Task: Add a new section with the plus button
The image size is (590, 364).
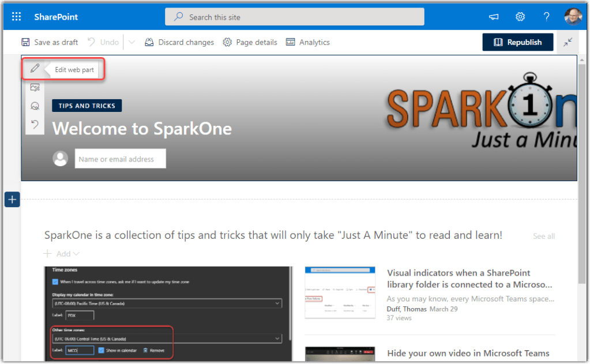Action: pos(12,200)
